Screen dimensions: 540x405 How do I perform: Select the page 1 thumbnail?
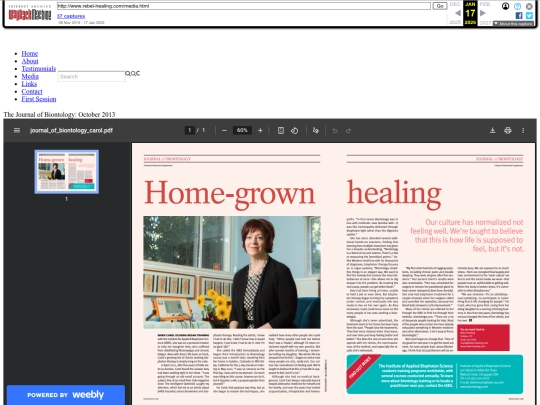coord(66,172)
